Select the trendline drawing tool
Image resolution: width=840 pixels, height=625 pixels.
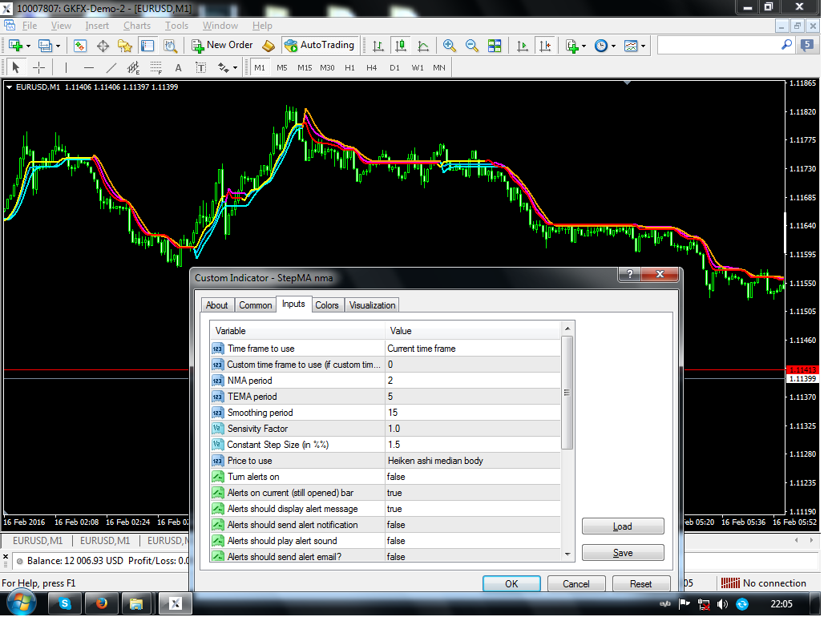pos(111,68)
